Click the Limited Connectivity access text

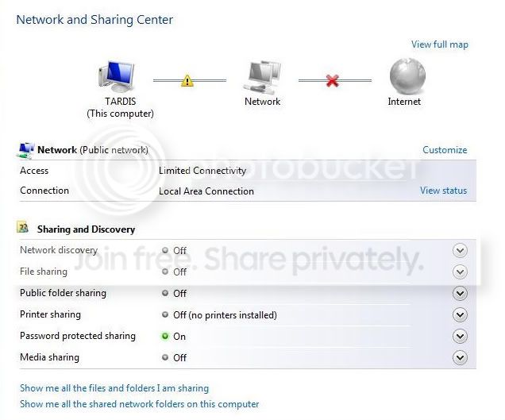click(202, 171)
